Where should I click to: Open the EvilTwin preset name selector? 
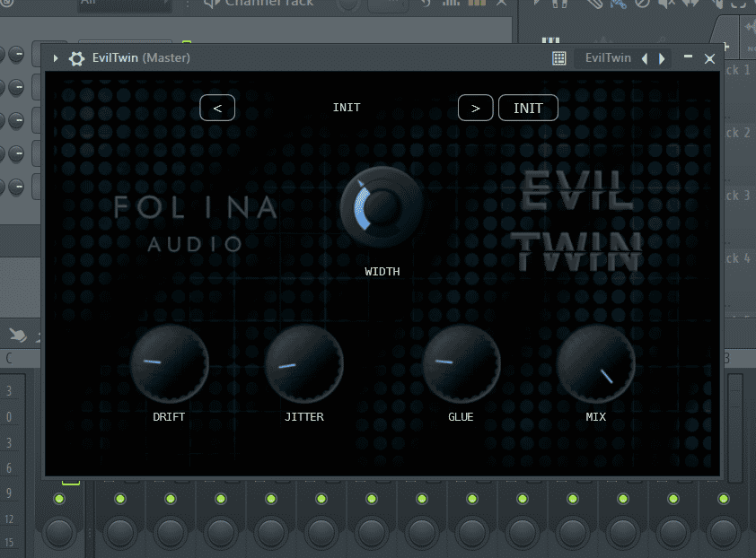608,58
